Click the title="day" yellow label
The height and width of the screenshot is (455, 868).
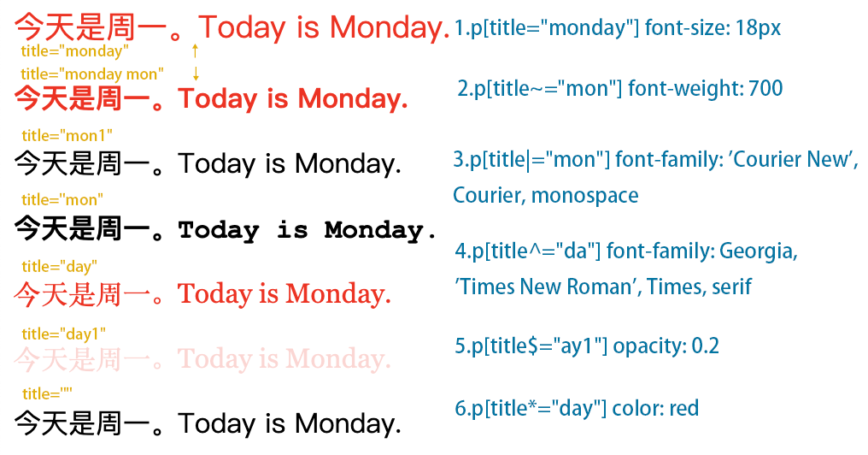[x=59, y=267]
